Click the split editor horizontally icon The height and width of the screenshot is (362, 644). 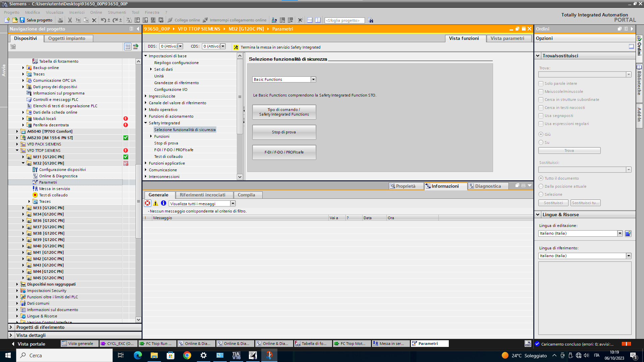coord(310,20)
